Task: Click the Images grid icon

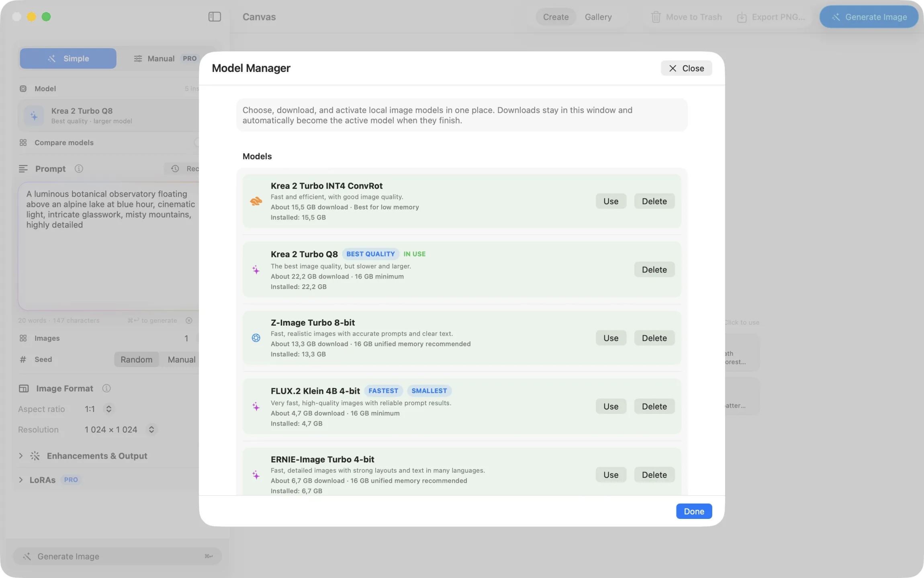Action: click(x=23, y=338)
